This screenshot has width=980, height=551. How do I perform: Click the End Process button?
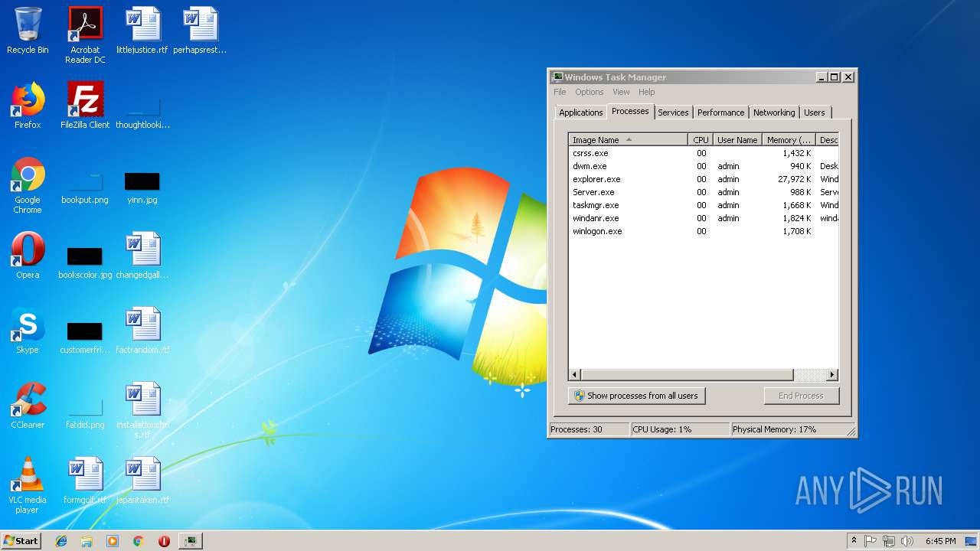point(801,396)
